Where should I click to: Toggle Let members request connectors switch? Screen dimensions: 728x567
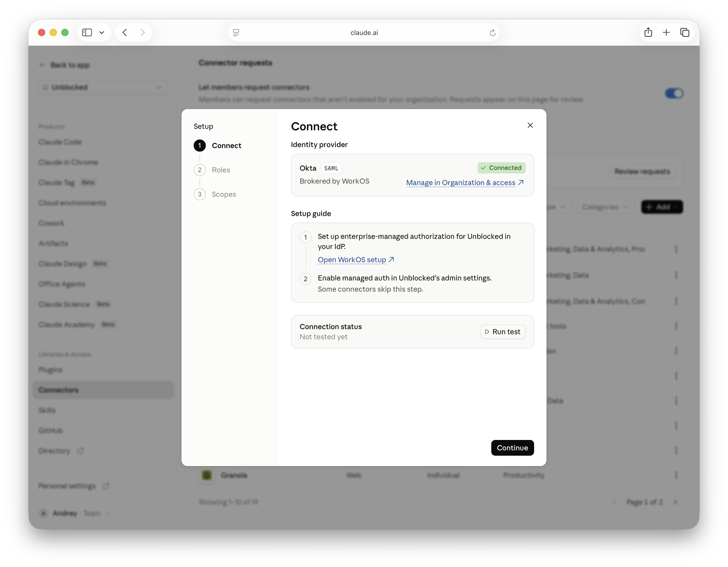pos(674,93)
